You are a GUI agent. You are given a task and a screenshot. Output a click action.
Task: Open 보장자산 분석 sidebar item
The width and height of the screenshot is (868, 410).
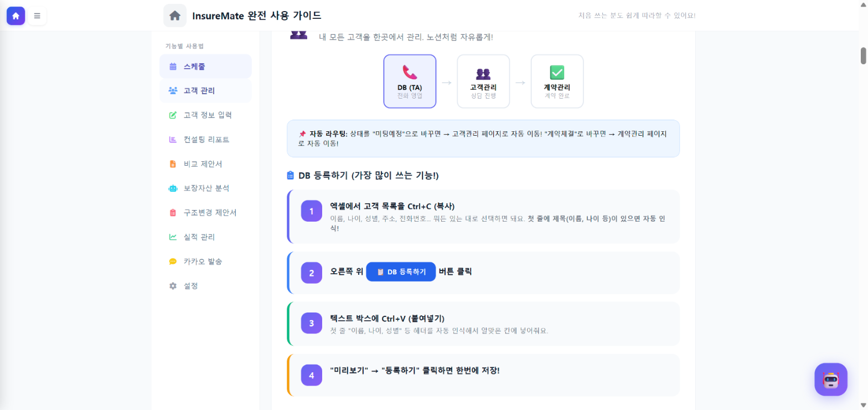205,188
